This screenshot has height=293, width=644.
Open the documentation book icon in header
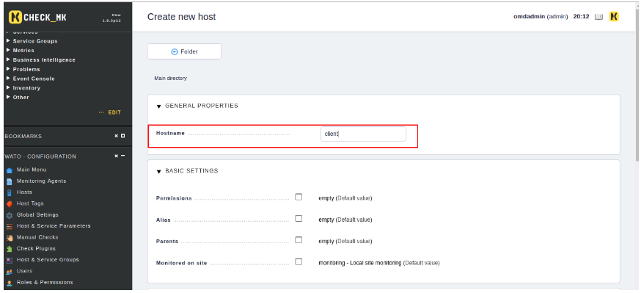coord(599,17)
